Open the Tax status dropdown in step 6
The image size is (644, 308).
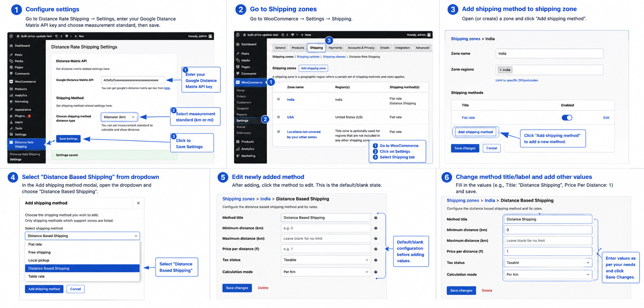coord(548,263)
